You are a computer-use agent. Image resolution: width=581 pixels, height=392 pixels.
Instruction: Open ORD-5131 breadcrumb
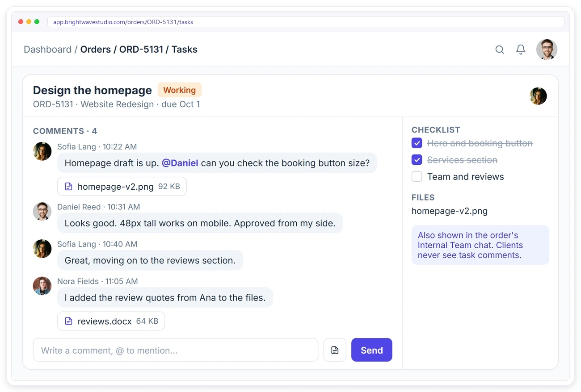pos(141,50)
